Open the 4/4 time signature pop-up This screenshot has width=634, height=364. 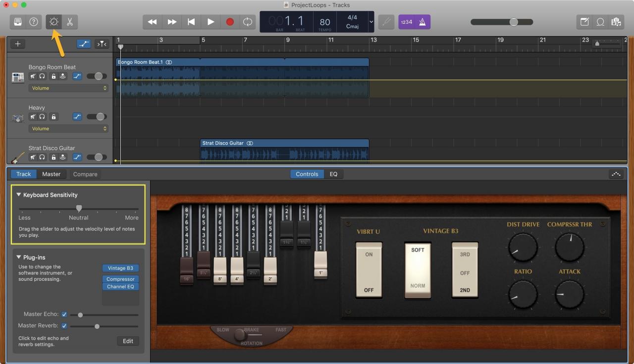[352, 18]
